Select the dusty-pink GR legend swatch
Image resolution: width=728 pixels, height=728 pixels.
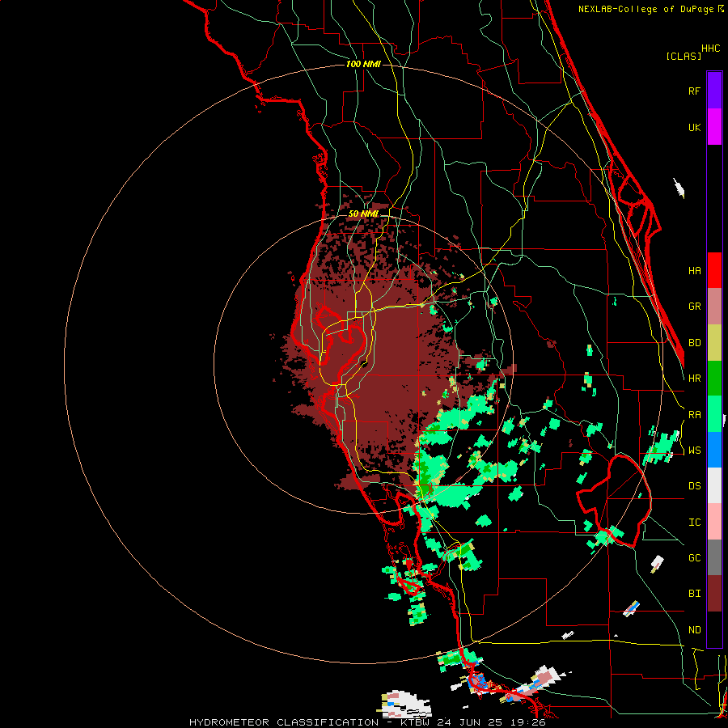[714, 307]
